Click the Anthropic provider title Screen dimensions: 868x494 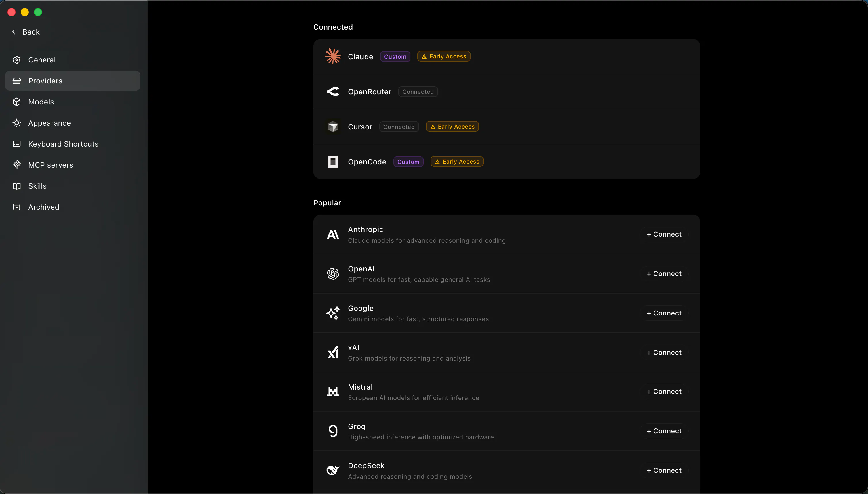[366, 229]
